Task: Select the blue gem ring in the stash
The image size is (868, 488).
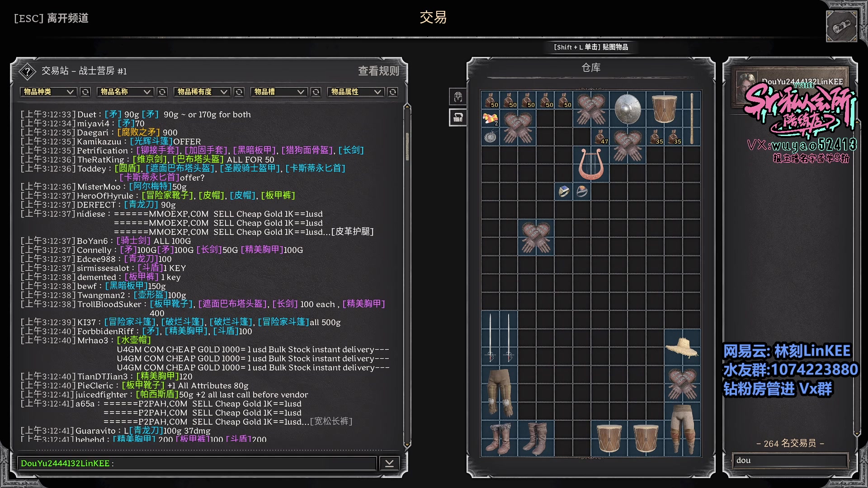Action: [x=564, y=192]
